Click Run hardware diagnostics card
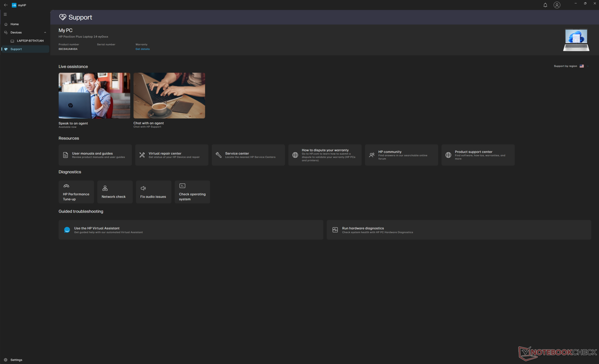The image size is (599, 364). point(459,230)
